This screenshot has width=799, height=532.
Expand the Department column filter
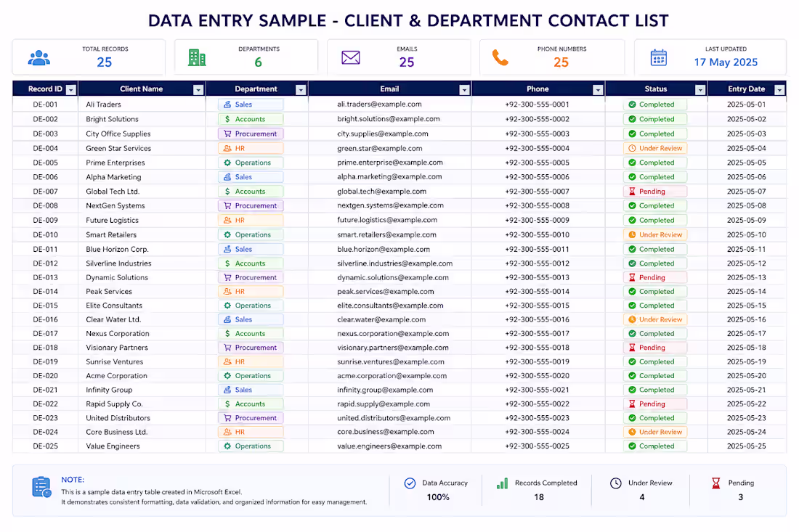tap(301, 90)
